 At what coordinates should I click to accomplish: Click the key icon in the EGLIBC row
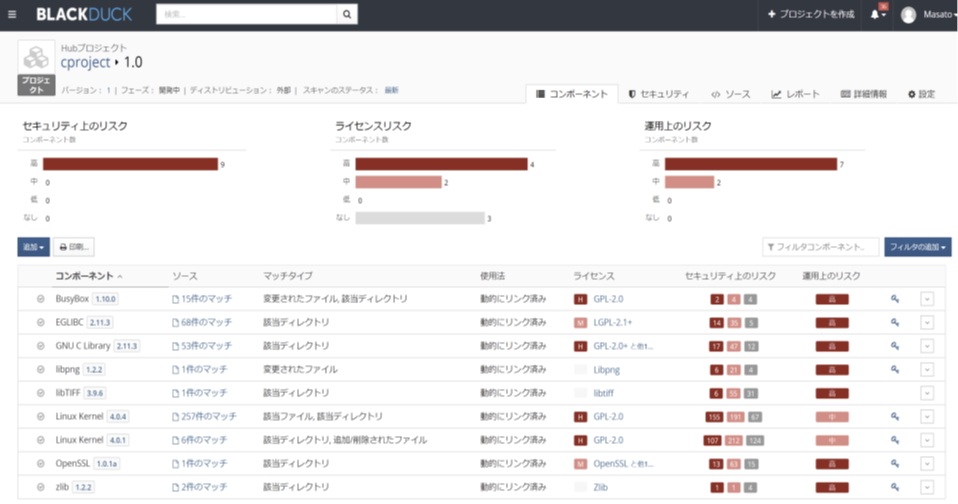(x=894, y=322)
